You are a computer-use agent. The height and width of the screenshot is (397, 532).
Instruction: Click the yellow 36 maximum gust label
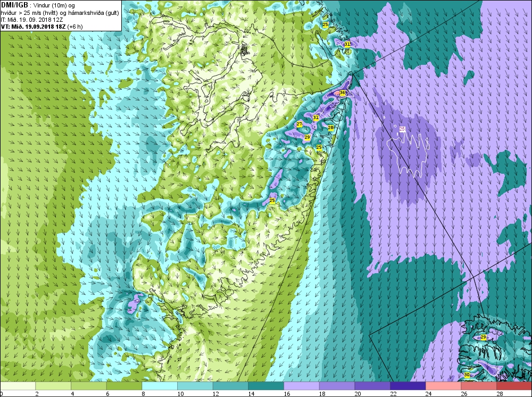click(342, 93)
